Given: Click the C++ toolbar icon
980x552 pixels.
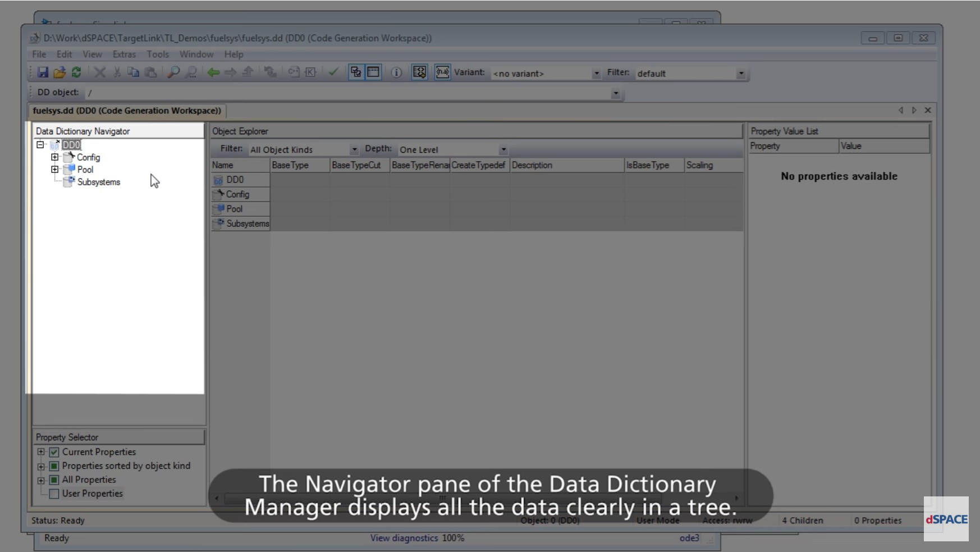Looking at the screenshot, I should pyautogui.click(x=294, y=72).
